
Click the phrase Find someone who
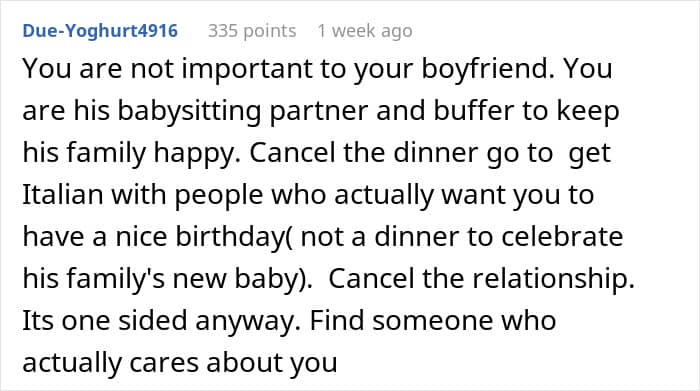433,321
